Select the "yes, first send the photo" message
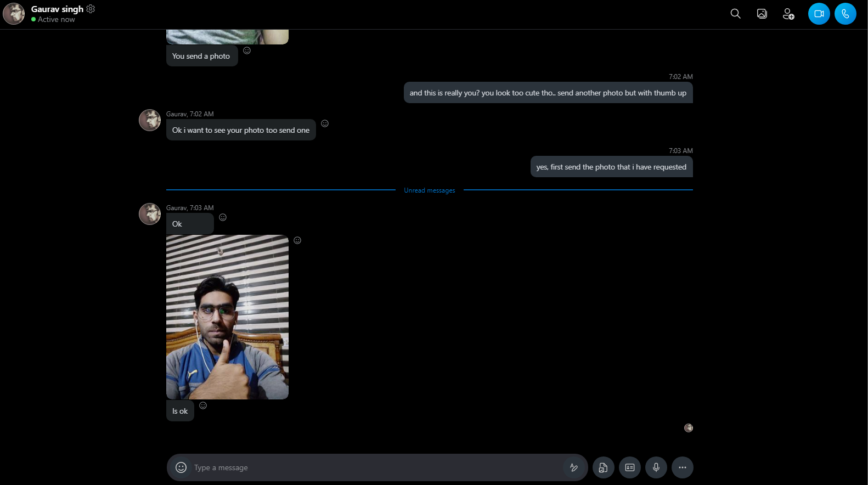Image resolution: width=868 pixels, height=485 pixels. click(611, 167)
